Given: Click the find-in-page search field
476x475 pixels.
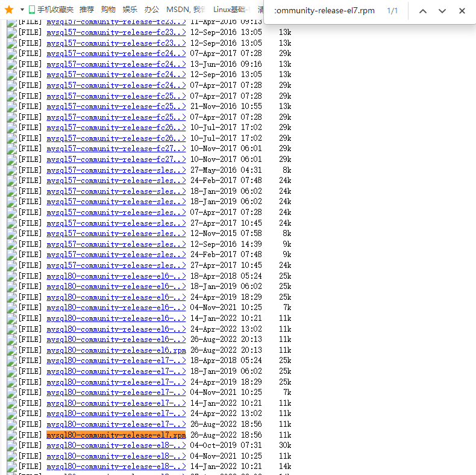Looking at the screenshot, I should (x=324, y=11).
